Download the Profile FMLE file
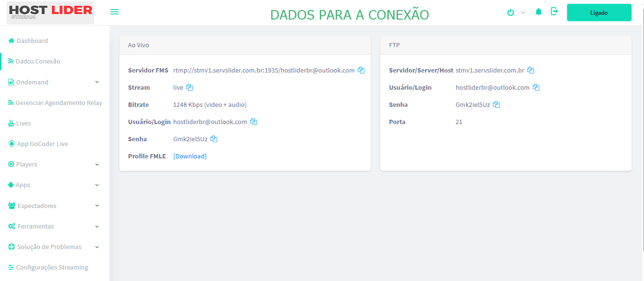Screen dimensions: 644x281 [190, 156]
